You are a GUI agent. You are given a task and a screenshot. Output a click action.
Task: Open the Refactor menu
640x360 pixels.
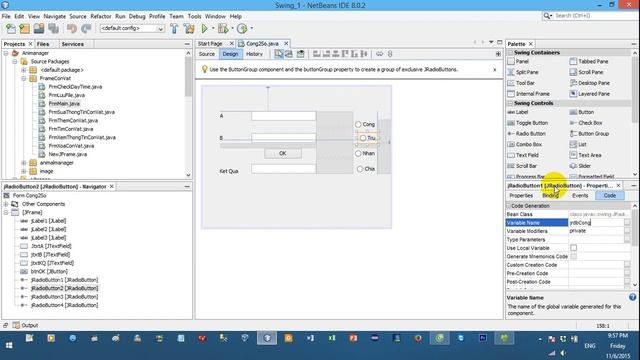coord(101,16)
